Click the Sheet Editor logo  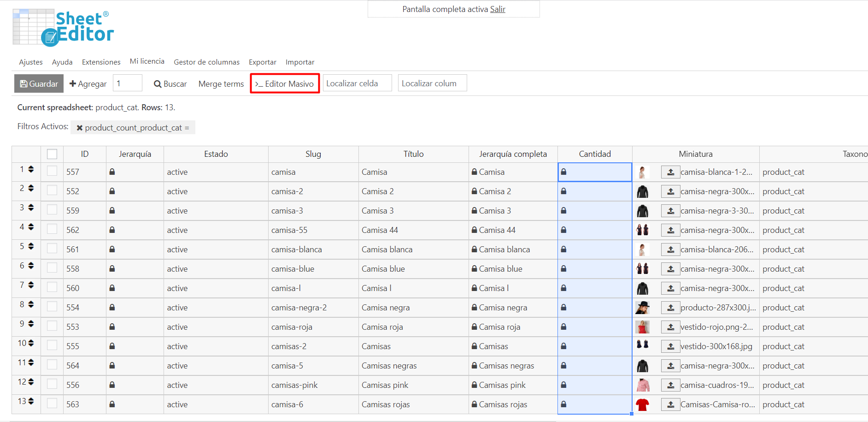[x=63, y=28]
